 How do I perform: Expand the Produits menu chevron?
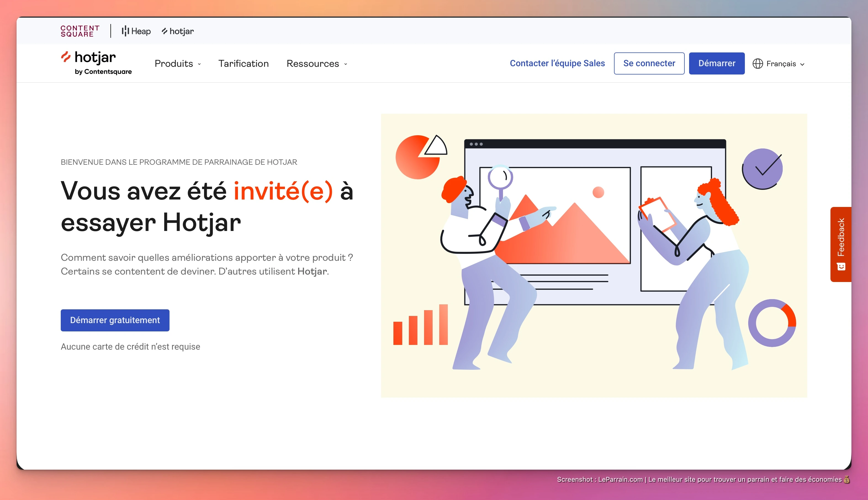pos(200,64)
